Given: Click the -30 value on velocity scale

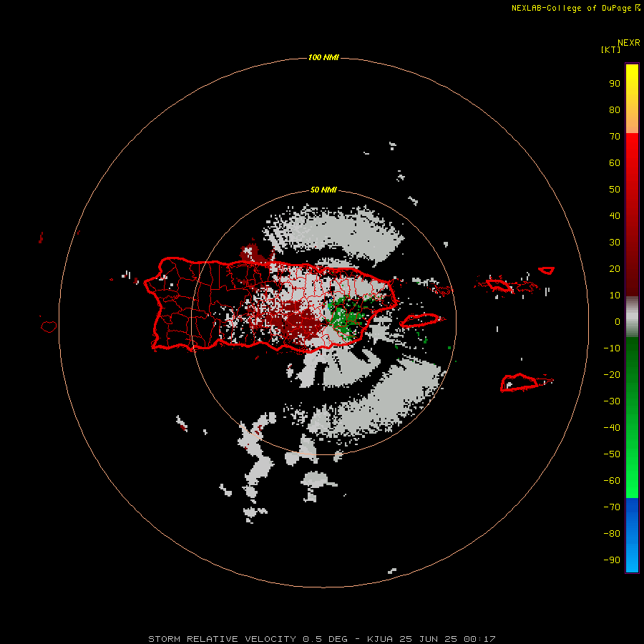Looking at the screenshot, I should coord(612,401).
